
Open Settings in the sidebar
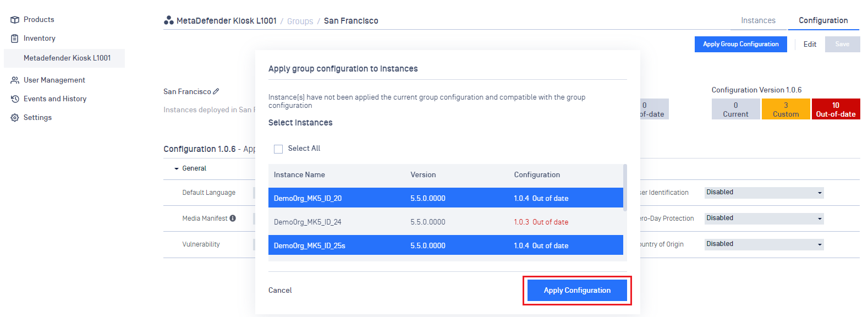click(37, 118)
